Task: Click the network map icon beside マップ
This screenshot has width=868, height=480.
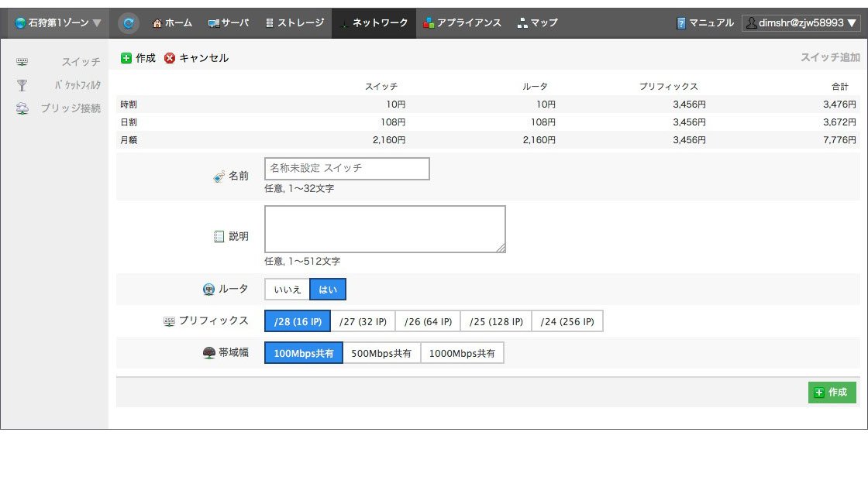Action: [522, 23]
